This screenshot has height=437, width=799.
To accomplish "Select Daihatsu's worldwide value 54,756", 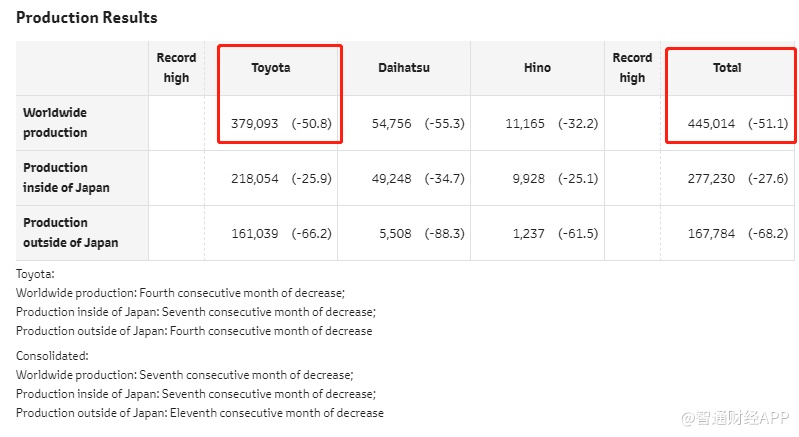I will pos(391,124).
